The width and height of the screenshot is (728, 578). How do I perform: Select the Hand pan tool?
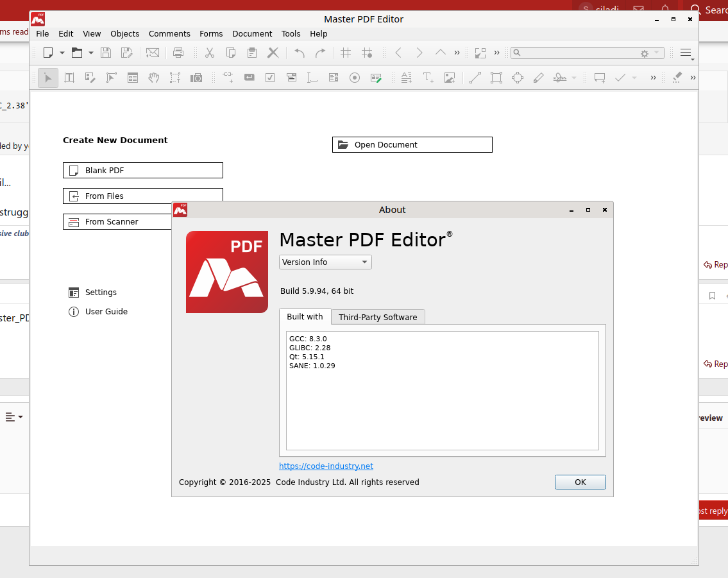coord(153,78)
